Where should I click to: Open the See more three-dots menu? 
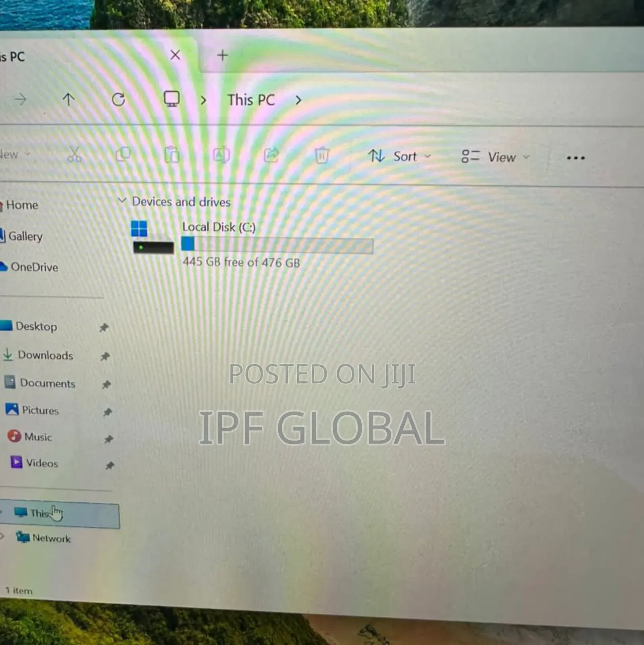point(575,158)
